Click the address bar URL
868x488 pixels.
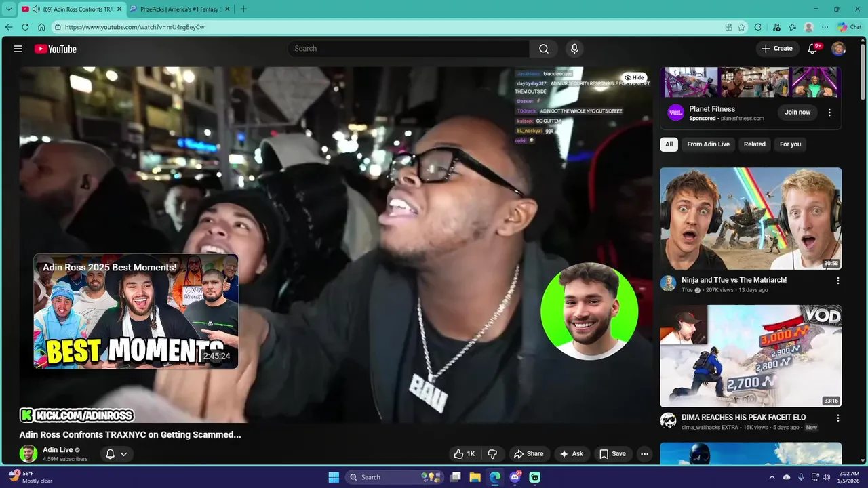coord(134,27)
